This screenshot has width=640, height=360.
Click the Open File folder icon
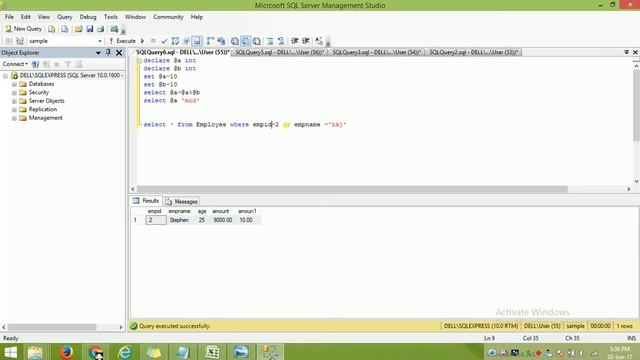[78, 29]
